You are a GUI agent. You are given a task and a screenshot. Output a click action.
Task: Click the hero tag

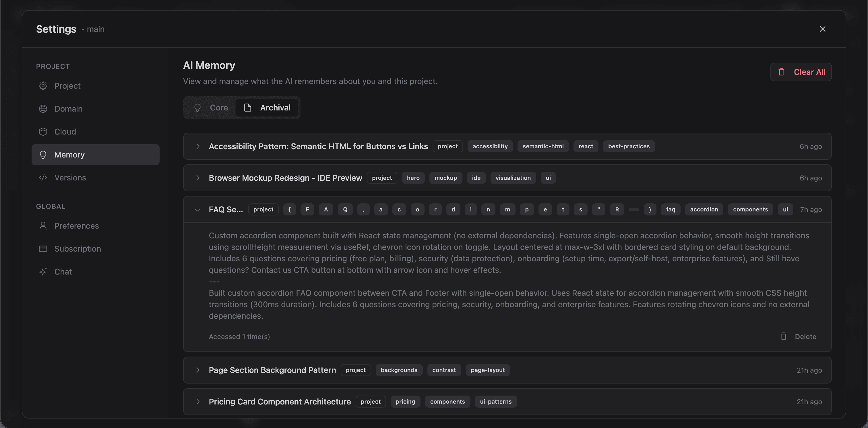coord(413,178)
